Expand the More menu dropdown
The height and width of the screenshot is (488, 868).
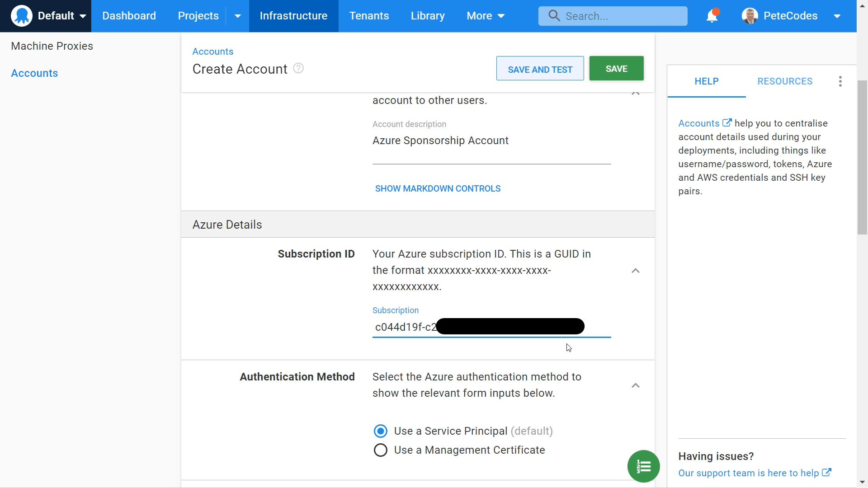point(485,16)
